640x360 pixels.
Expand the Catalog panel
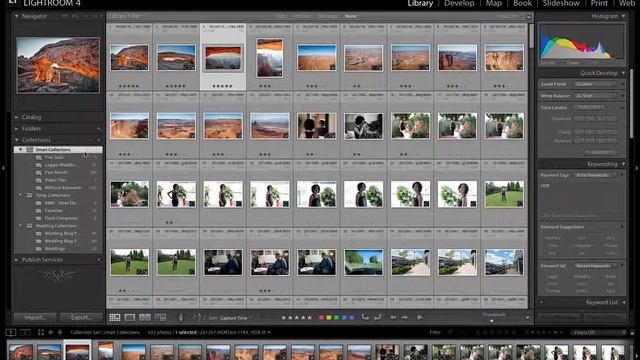[x=17, y=117]
